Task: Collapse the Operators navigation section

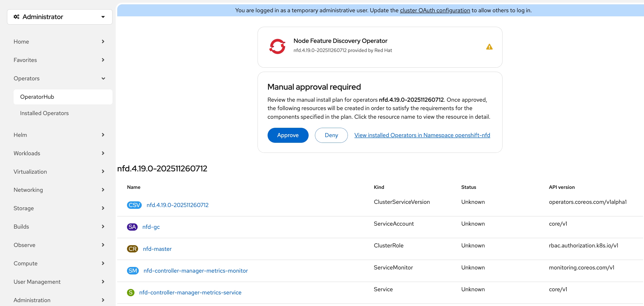Action: (x=59, y=78)
